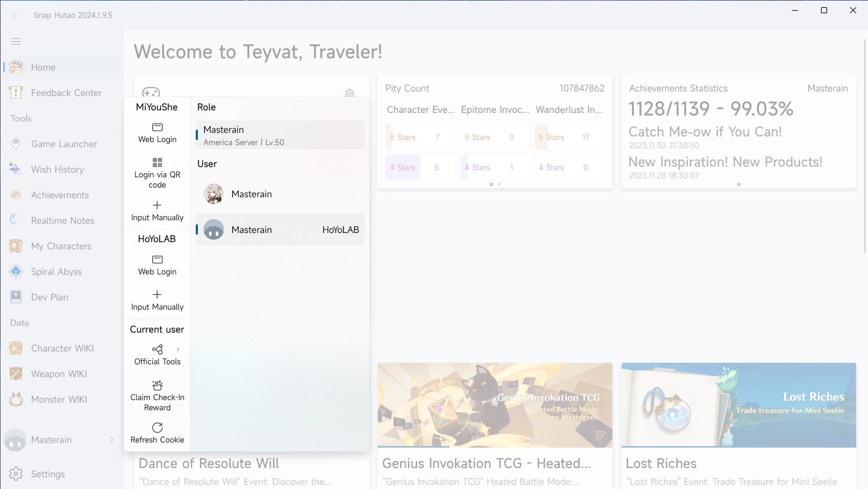The height and width of the screenshot is (489, 868).
Task: Toggle the hamburger navigation menu
Action: coord(16,41)
